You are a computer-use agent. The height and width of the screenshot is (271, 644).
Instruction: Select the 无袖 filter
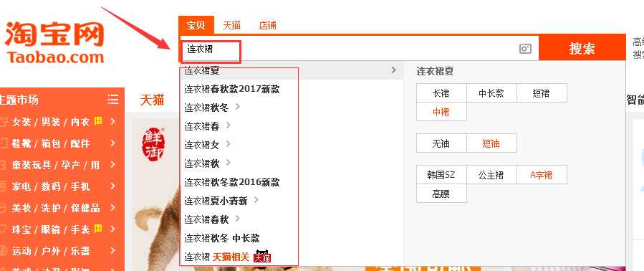pos(441,143)
